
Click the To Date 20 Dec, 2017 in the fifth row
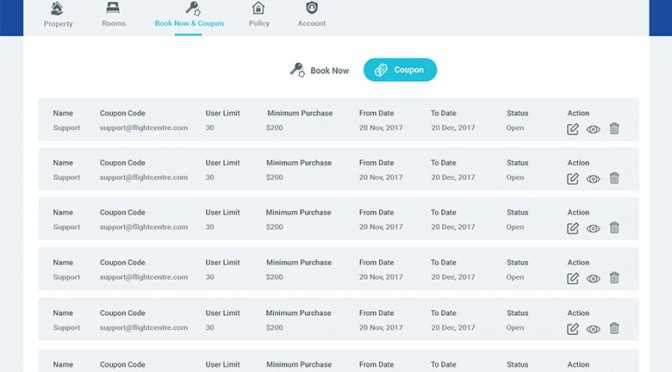point(453,328)
